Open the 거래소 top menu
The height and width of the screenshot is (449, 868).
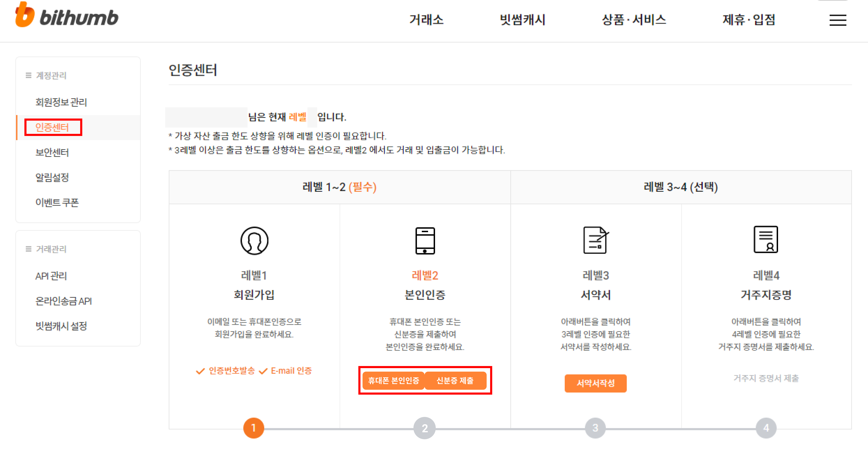pyautogui.click(x=426, y=20)
